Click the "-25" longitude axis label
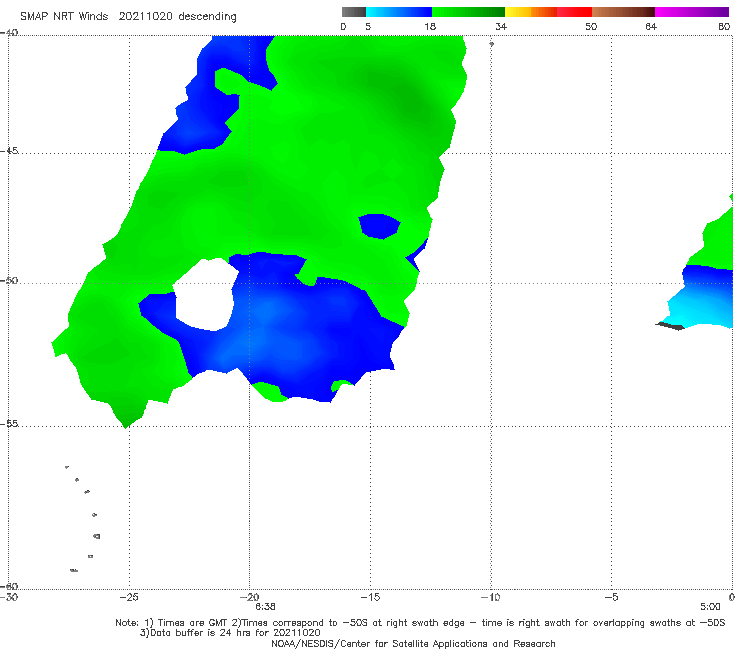This screenshot has width=740, height=650. pos(129,597)
